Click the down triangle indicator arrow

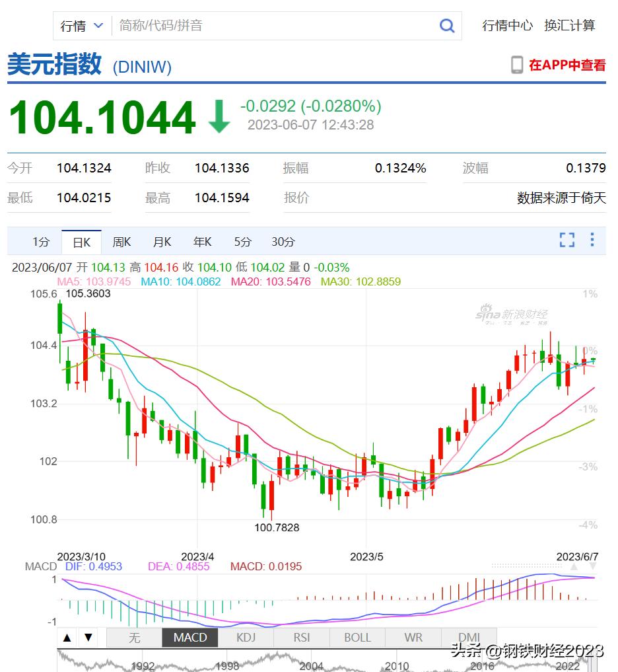tap(88, 638)
